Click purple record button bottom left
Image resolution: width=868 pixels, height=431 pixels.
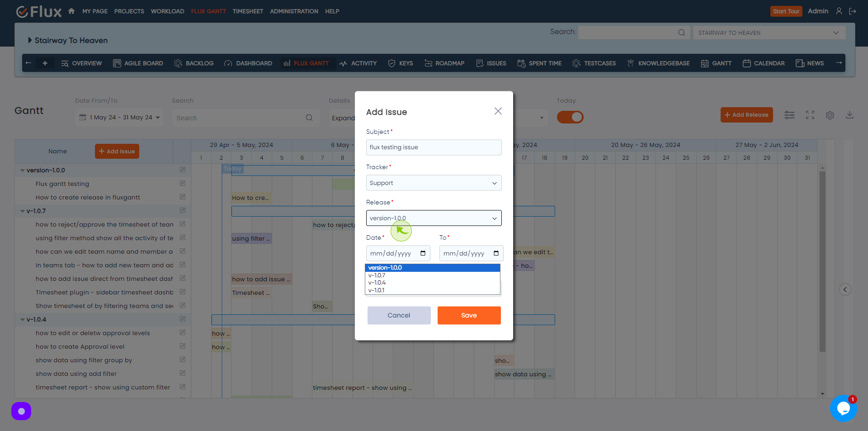pos(21,411)
